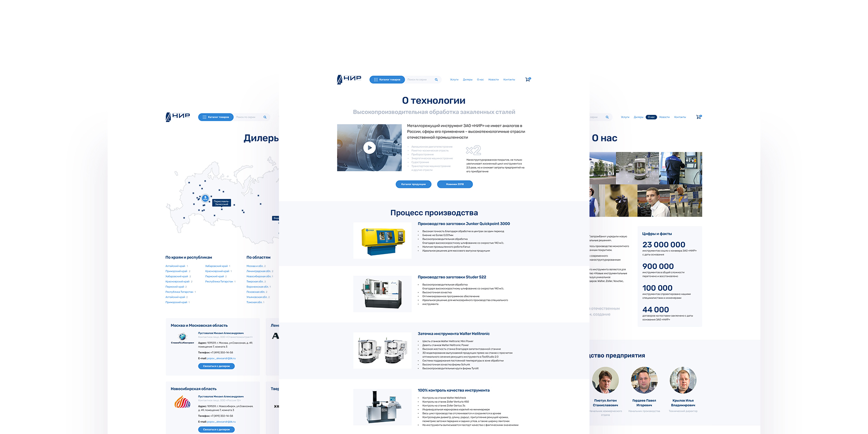Click the Walter Helitronic machines image
This screenshot has height=434, width=868.
coord(382,351)
